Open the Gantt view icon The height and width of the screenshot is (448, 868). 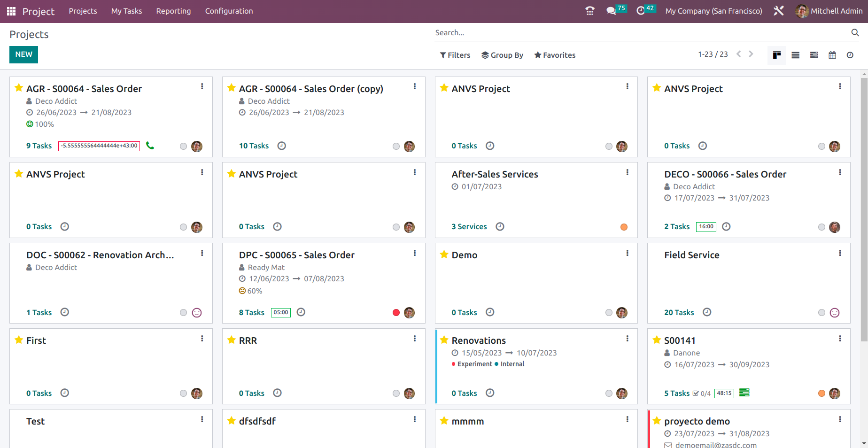(814, 55)
